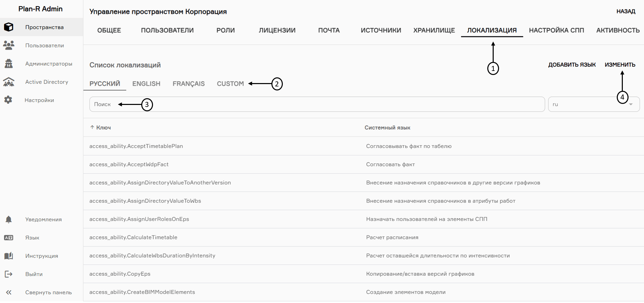Open settings via the gear icon

click(8, 100)
